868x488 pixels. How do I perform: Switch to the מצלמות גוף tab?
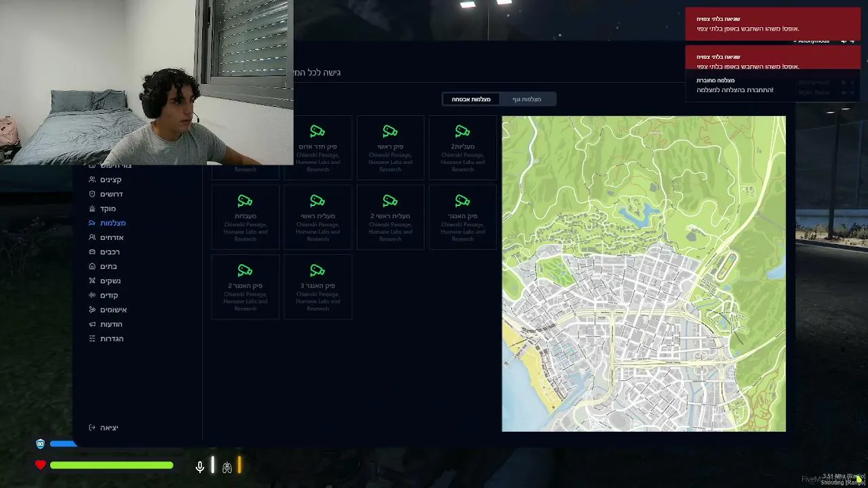(x=527, y=100)
